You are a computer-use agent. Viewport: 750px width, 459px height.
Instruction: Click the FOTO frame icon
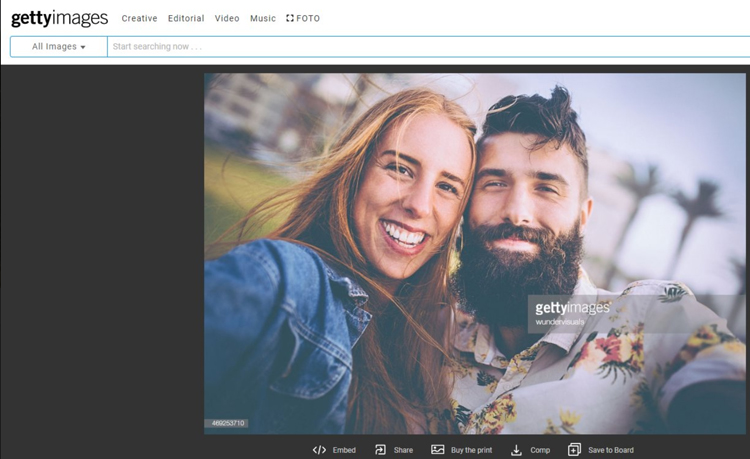point(290,18)
